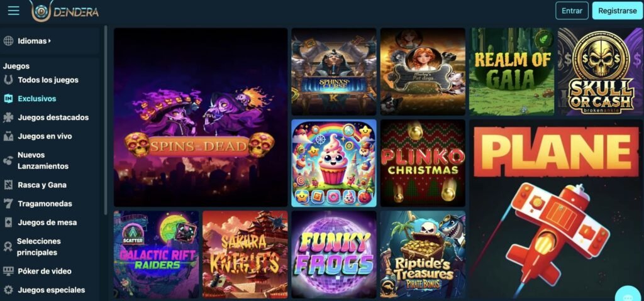Click the seven icon for Tragamonedas
The image size is (644, 301).
coord(8,204)
